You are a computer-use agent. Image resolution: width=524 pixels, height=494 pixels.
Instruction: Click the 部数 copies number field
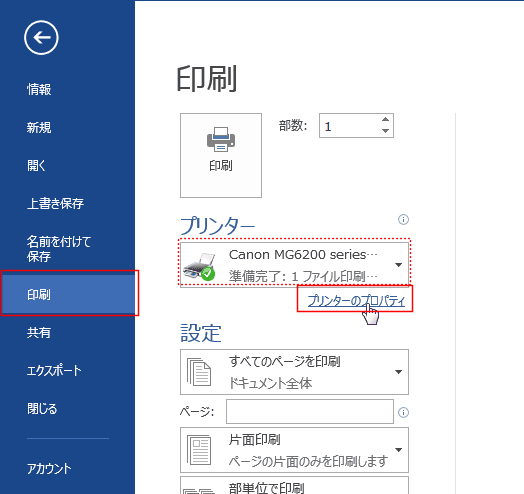pyautogui.click(x=350, y=126)
